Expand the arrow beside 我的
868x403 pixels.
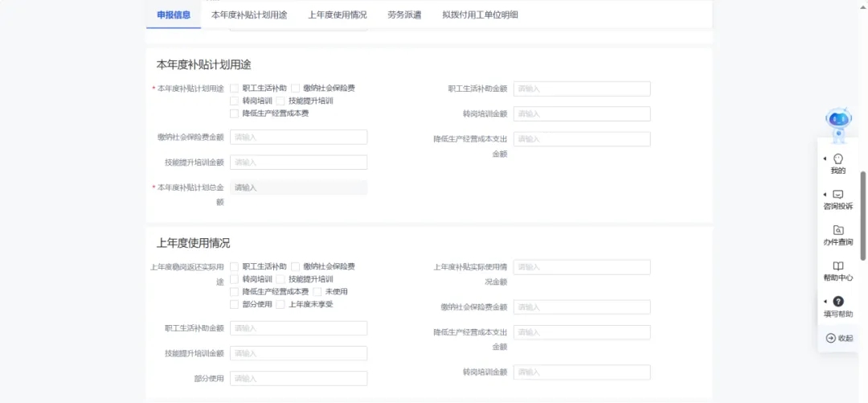825,158
